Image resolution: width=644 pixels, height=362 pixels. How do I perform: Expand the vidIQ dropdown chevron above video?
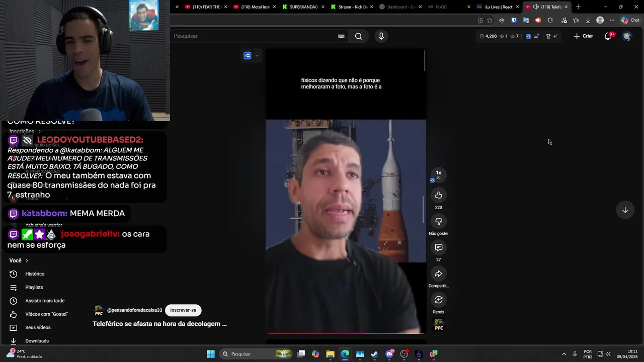coord(257,56)
